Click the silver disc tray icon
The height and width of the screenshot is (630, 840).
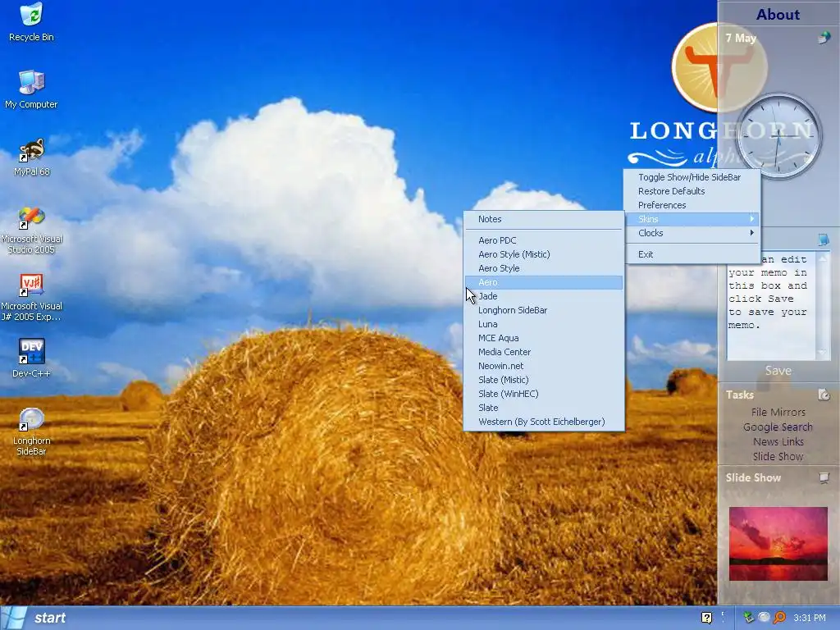coord(764,618)
